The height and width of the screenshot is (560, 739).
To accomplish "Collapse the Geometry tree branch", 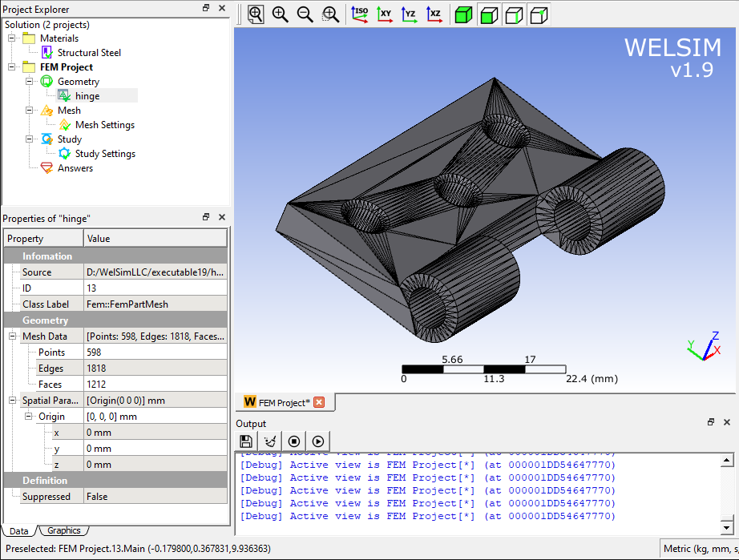I will click(27, 81).
